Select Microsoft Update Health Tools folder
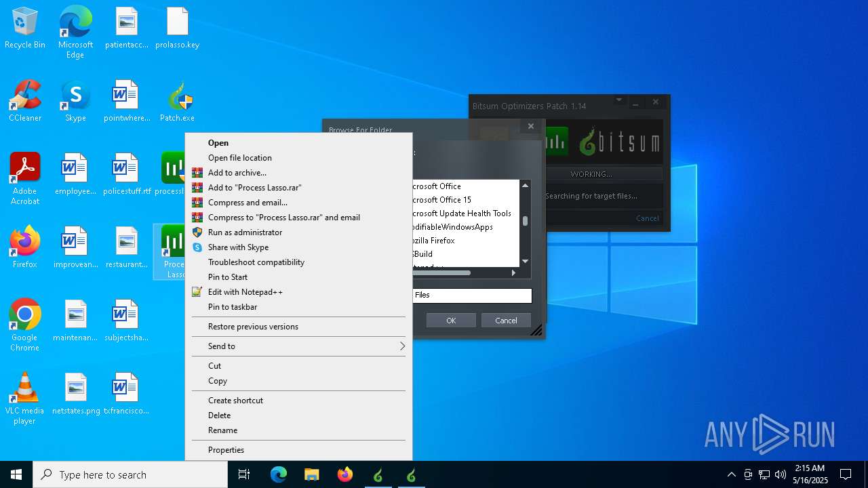 coord(462,213)
